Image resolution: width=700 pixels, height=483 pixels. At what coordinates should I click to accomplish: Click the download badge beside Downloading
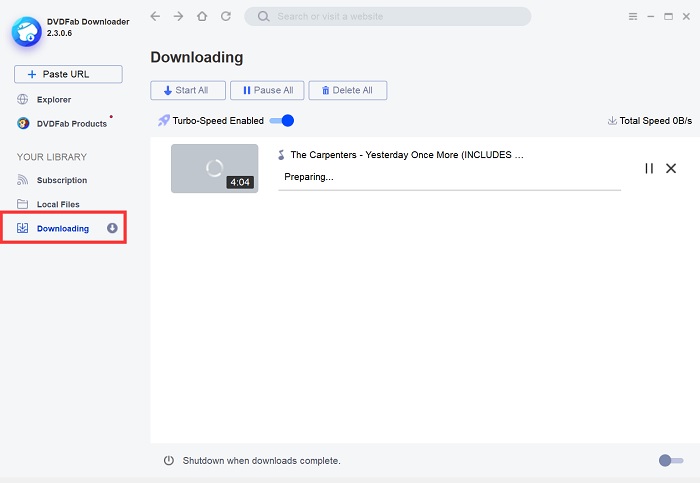pos(112,228)
